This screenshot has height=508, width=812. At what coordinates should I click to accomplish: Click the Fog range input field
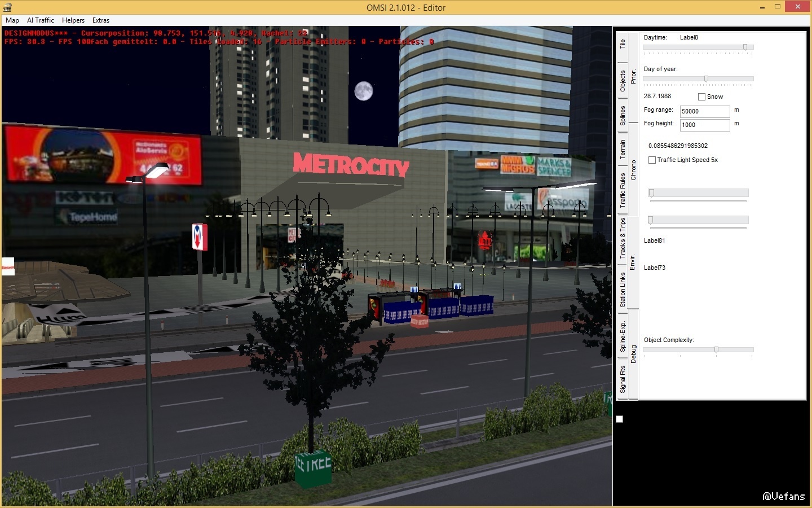[704, 111]
